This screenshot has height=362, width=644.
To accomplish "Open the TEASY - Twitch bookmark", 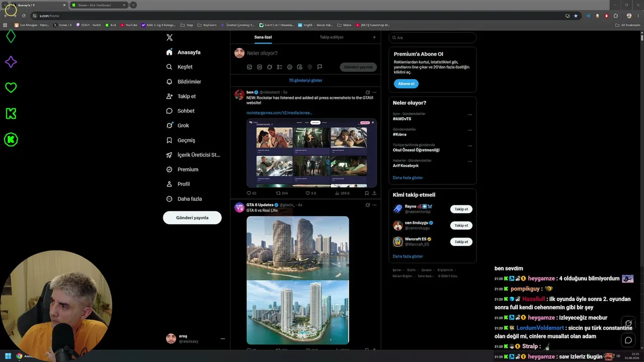I will 89,25.
